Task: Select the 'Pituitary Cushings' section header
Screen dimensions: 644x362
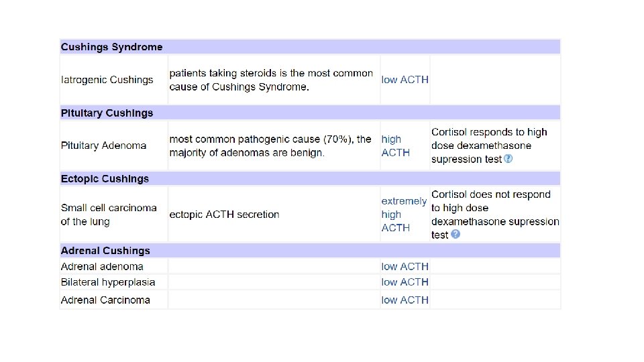Action: pyautogui.click(x=107, y=113)
